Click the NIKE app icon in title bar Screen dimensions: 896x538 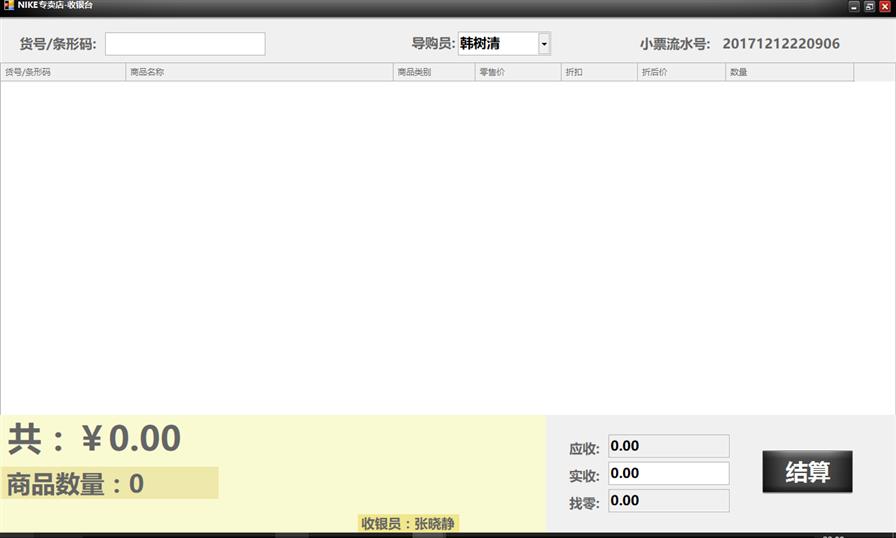pyautogui.click(x=8, y=6)
